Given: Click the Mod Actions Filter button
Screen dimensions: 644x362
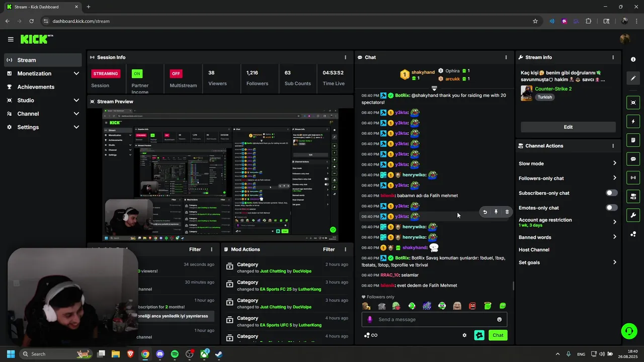Looking at the screenshot, I should click(329, 249).
